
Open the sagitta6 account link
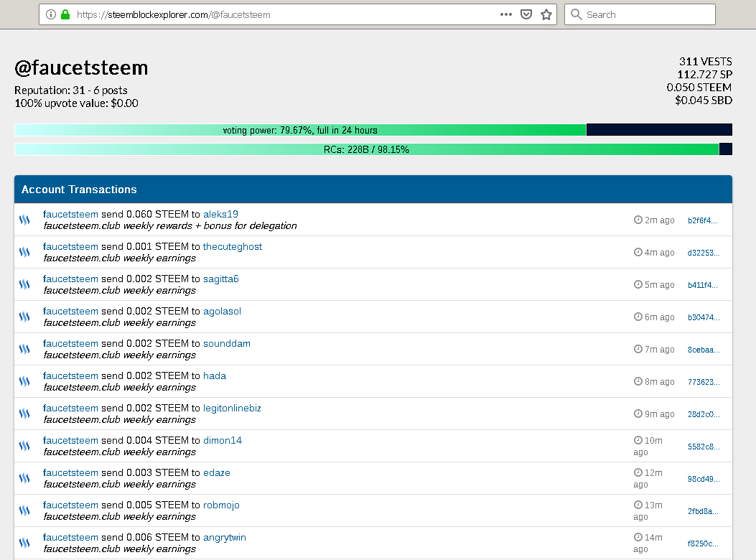point(221,279)
